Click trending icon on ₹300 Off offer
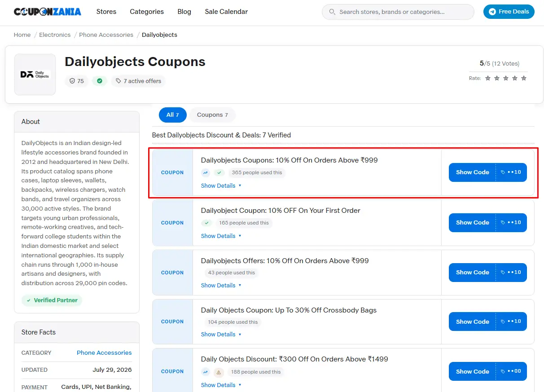544x392 pixels. pyautogui.click(x=206, y=372)
